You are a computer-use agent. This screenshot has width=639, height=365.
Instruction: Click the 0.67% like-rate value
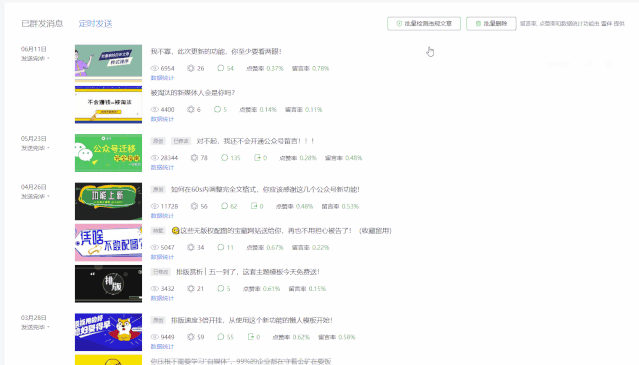(x=275, y=247)
